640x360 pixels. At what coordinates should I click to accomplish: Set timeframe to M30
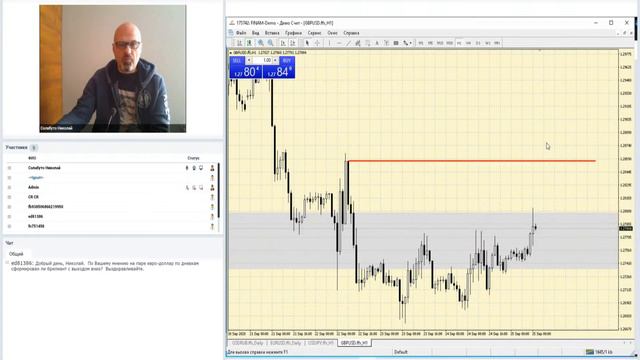pos(449,43)
